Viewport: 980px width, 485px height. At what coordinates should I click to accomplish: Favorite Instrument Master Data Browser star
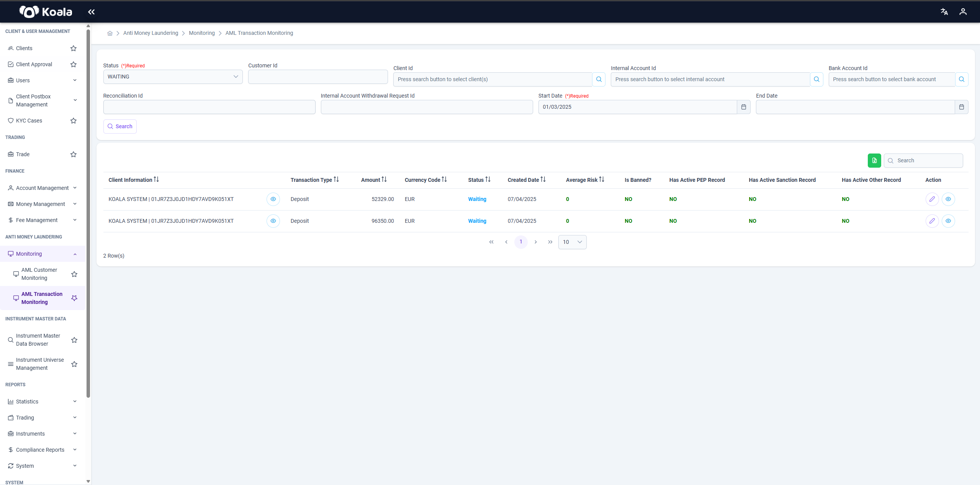click(74, 340)
